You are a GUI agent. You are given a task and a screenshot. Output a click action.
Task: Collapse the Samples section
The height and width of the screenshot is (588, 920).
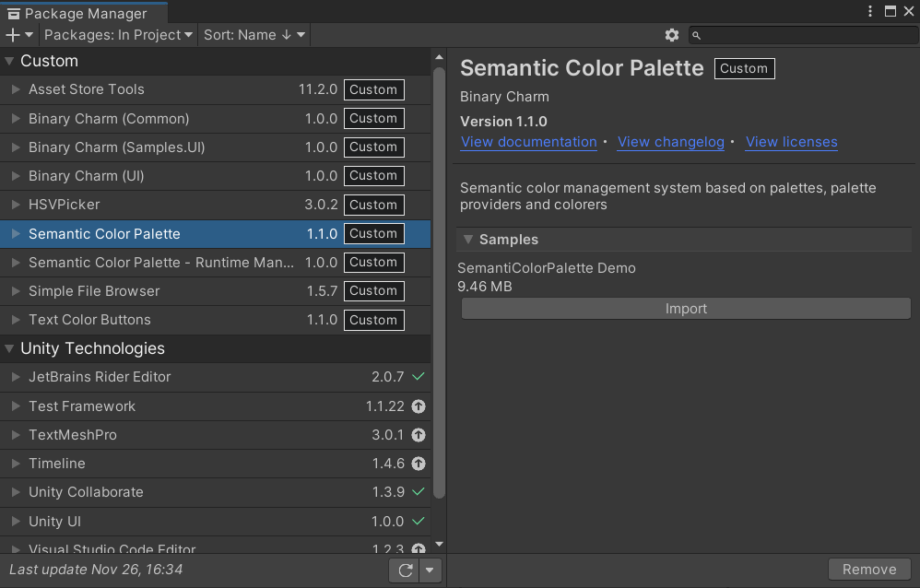(x=467, y=240)
